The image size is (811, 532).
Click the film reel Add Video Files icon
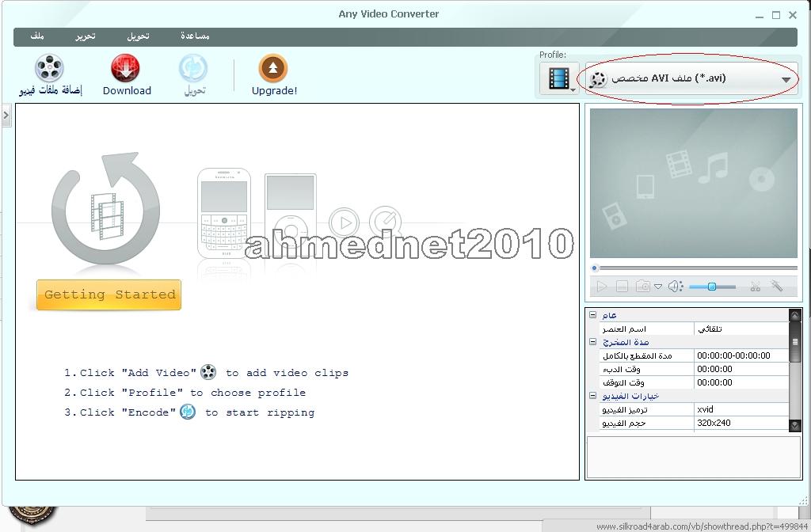[x=49, y=68]
